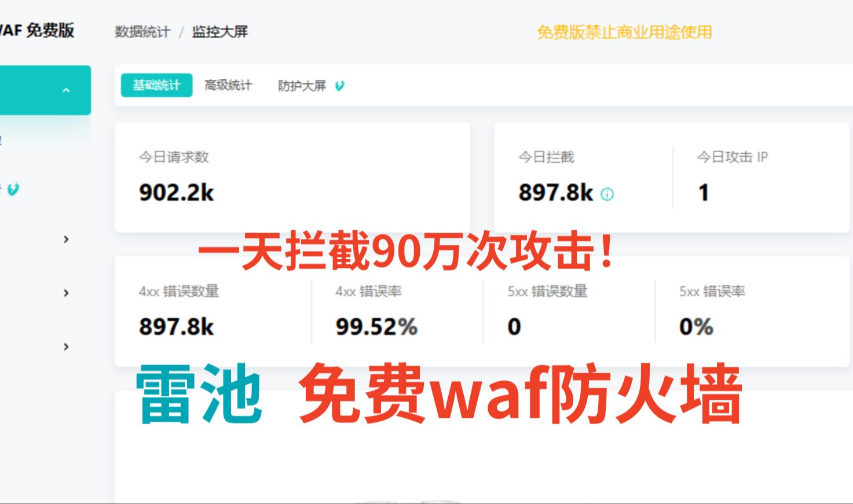
Task: Select the 基础统计 tab
Action: click(156, 84)
